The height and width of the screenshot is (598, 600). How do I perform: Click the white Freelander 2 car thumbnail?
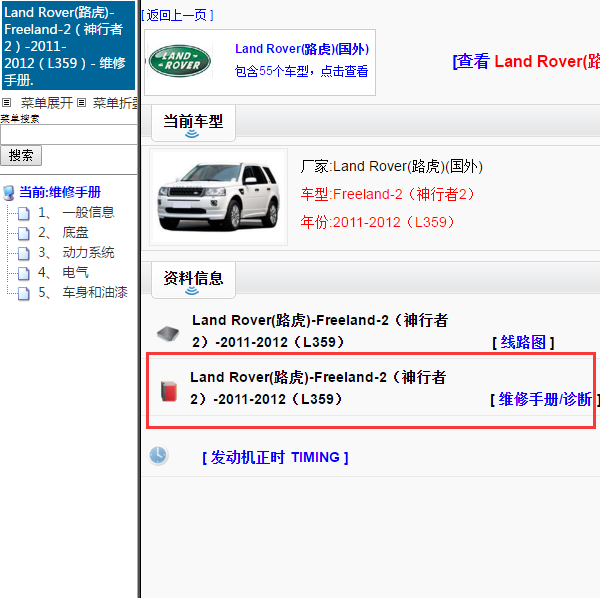[x=218, y=197]
